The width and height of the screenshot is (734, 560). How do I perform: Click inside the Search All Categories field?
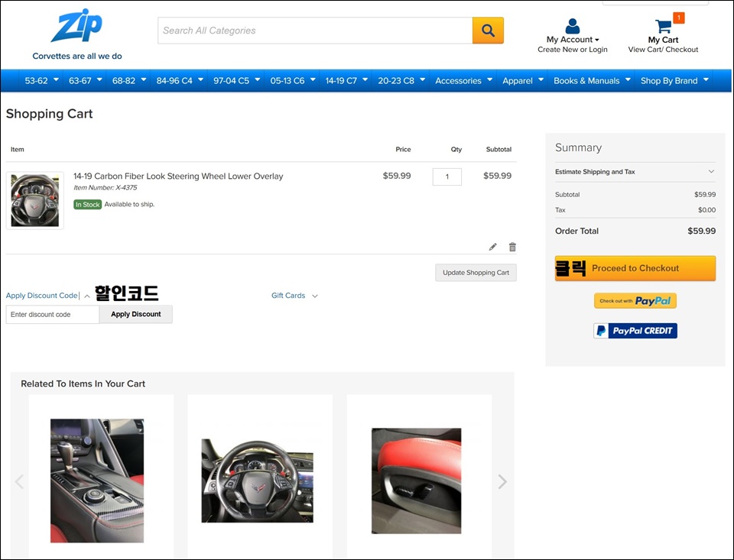tap(315, 31)
